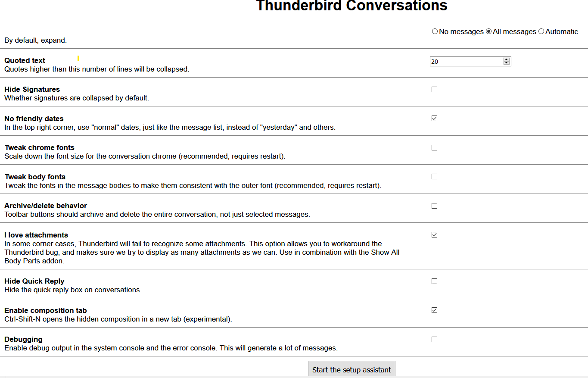The image size is (588, 378).
Task: Enable the Archive/delete behavior option
Action: [x=434, y=206]
